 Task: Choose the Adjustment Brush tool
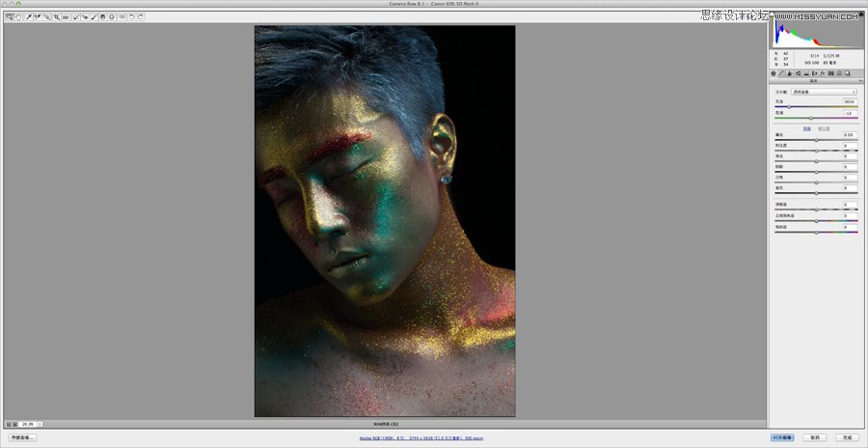coord(94,16)
